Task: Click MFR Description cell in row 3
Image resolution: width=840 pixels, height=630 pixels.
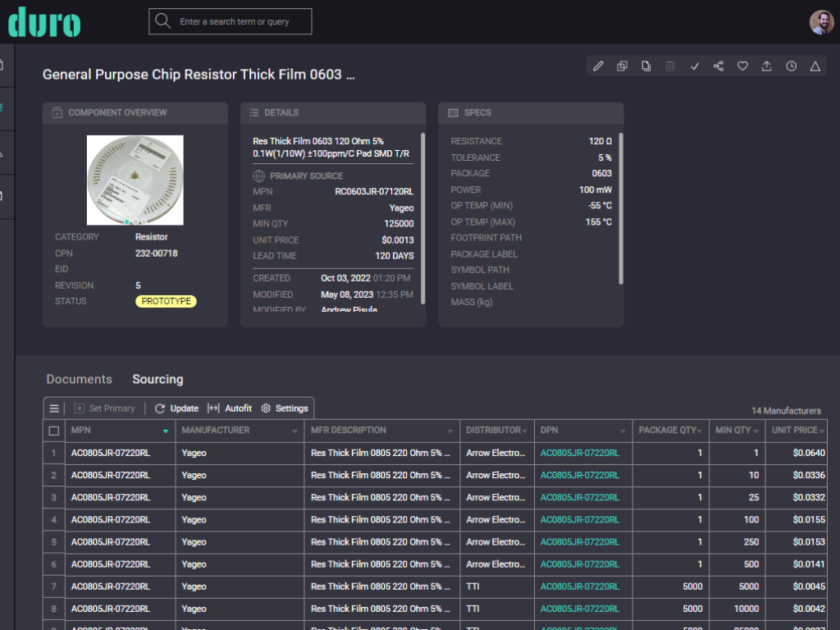Action: coord(382,498)
